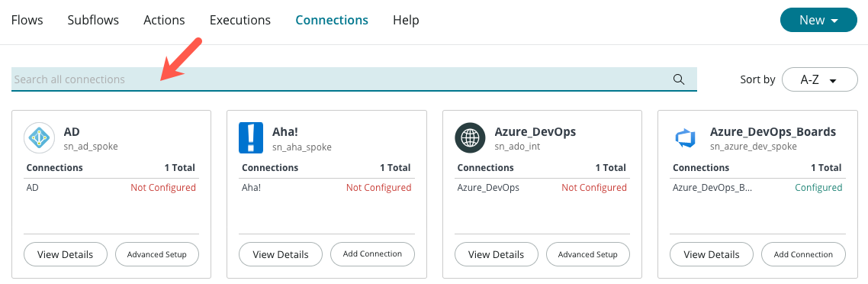Click Not Configured status in Aha! card

[378, 188]
